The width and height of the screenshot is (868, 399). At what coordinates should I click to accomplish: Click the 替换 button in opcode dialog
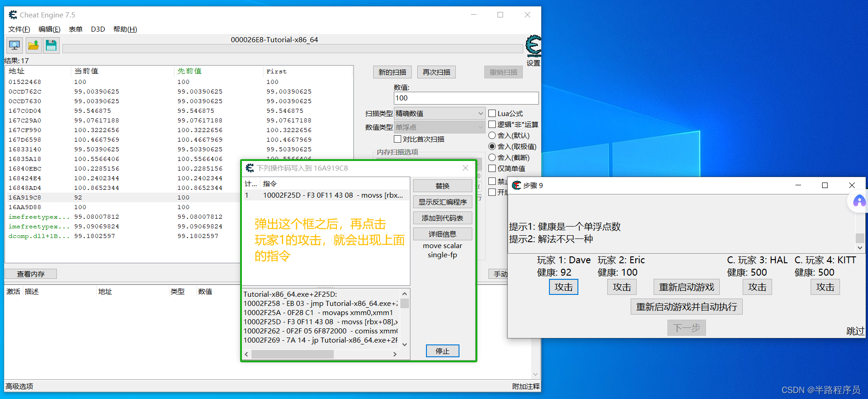442,186
